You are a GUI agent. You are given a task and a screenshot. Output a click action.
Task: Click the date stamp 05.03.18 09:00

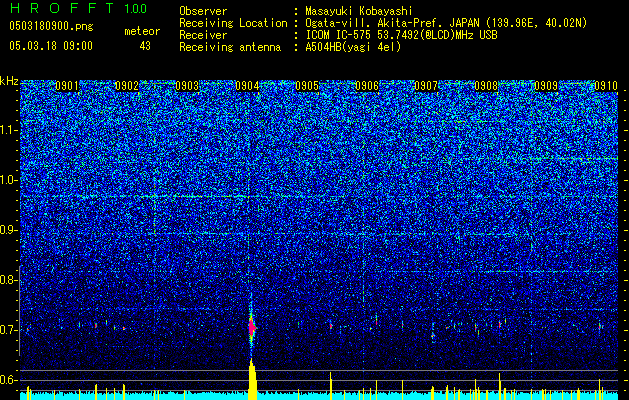pyautogui.click(x=51, y=46)
